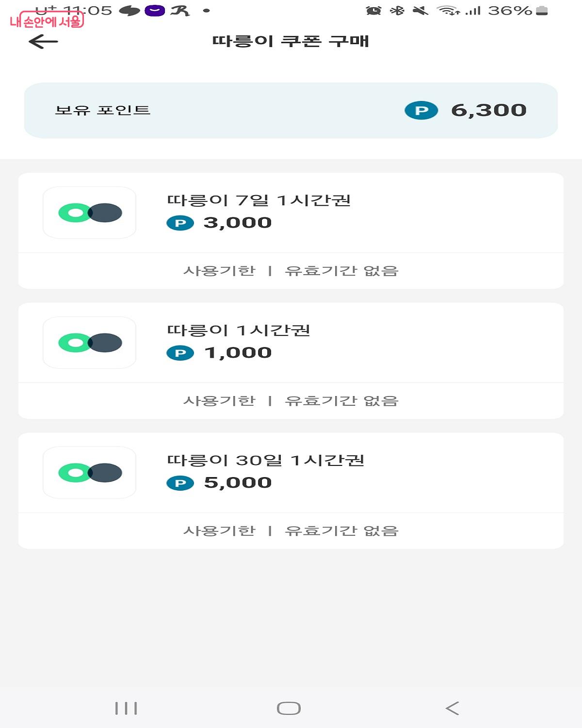Tap the 5,000 point price
Screen dimensions: 582x728
click(x=238, y=483)
